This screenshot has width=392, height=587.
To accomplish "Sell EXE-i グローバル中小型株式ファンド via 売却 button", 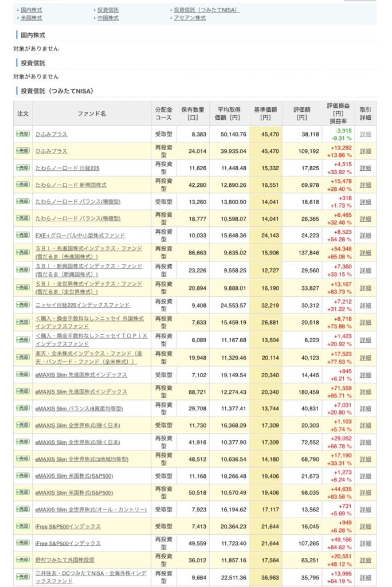I will click(x=23, y=235).
